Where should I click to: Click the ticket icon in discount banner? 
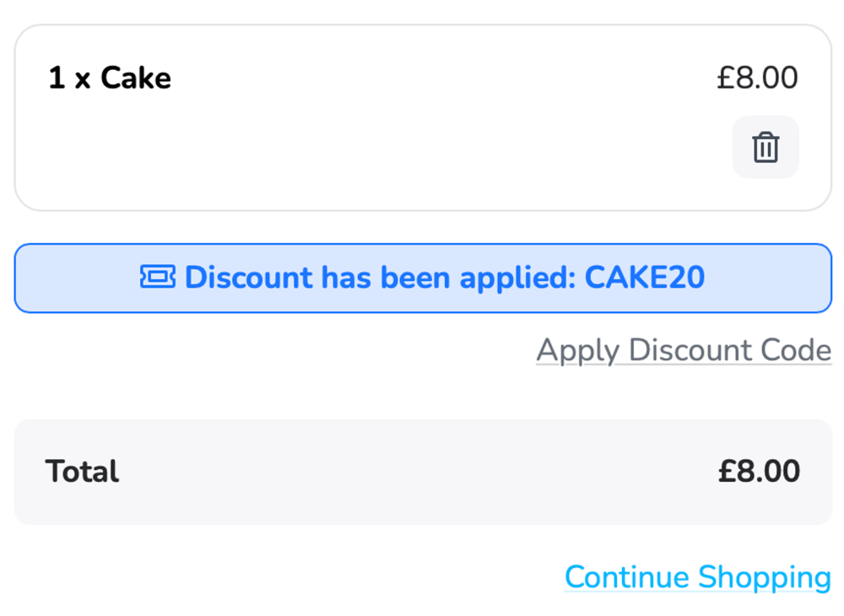[x=158, y=277]
